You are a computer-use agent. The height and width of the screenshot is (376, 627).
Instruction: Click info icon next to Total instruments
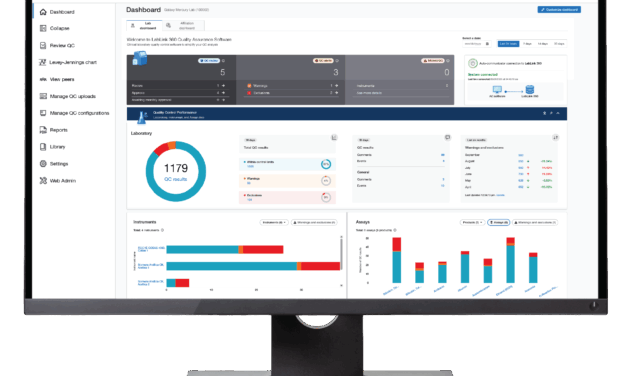(162, 230)
